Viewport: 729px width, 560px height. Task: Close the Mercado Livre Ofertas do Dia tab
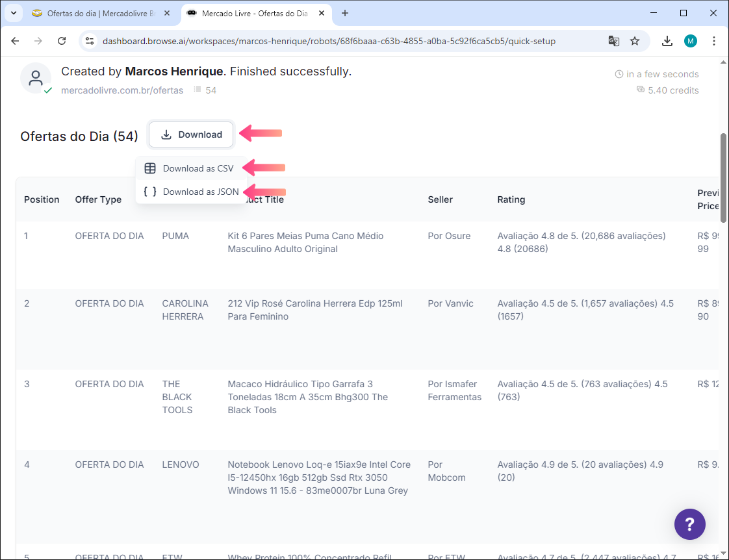tap(321, 14)
